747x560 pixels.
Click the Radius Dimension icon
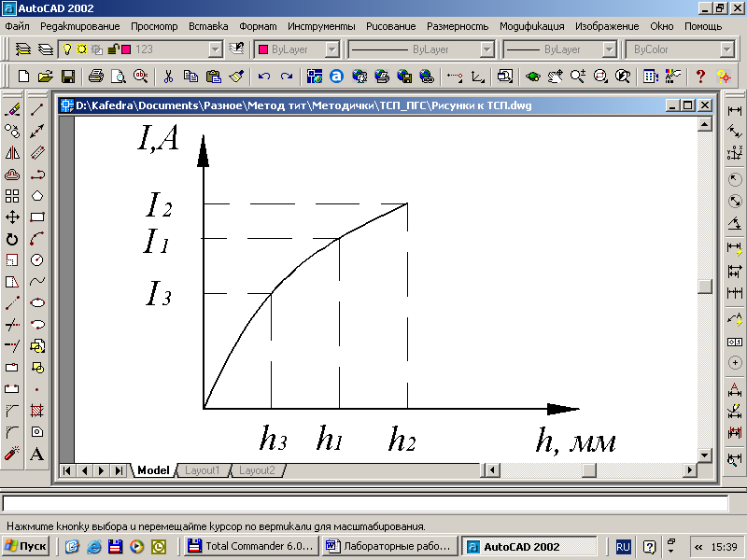pos(735,179)
